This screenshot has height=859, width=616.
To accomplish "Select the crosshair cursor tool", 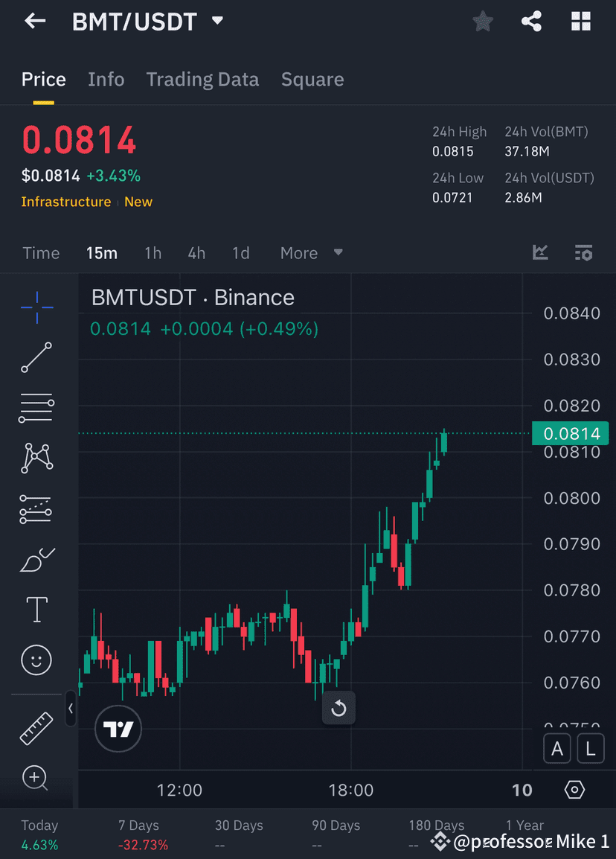I will (36, 307).
